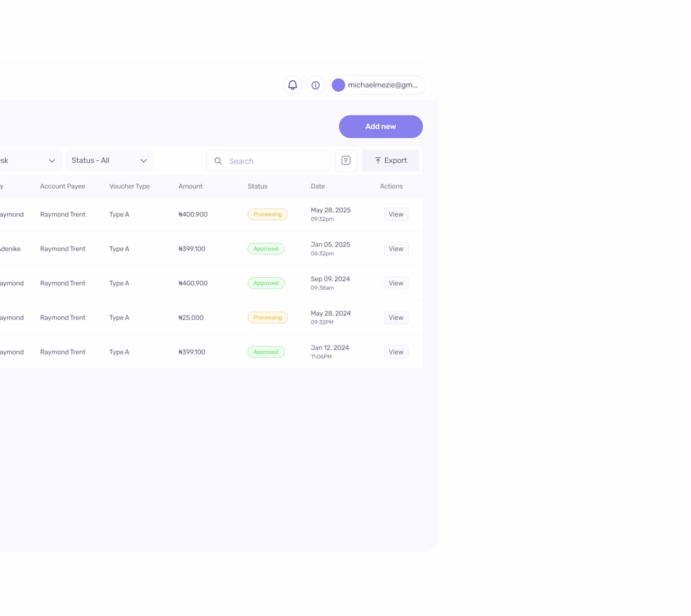The width and height of the screenshot is (691, 616).
Task: View the Sep 09, 2024 voucher
Action: click(x=396, y=283)
